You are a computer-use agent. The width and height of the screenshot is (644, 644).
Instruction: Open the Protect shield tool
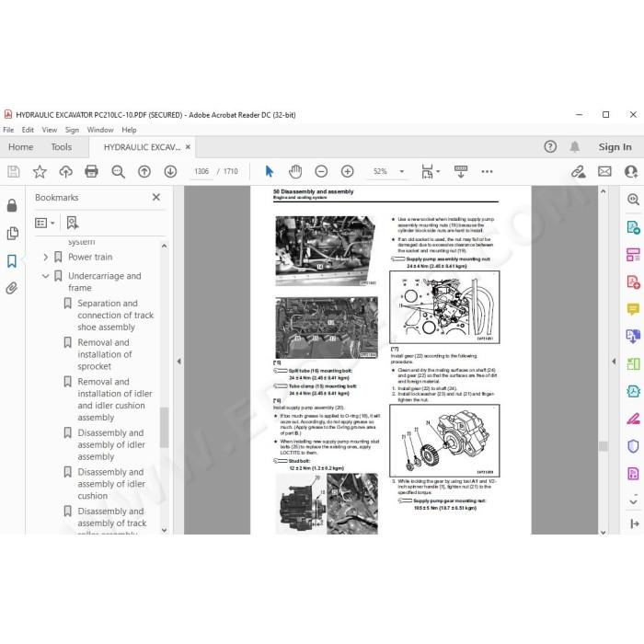[633, 446]
